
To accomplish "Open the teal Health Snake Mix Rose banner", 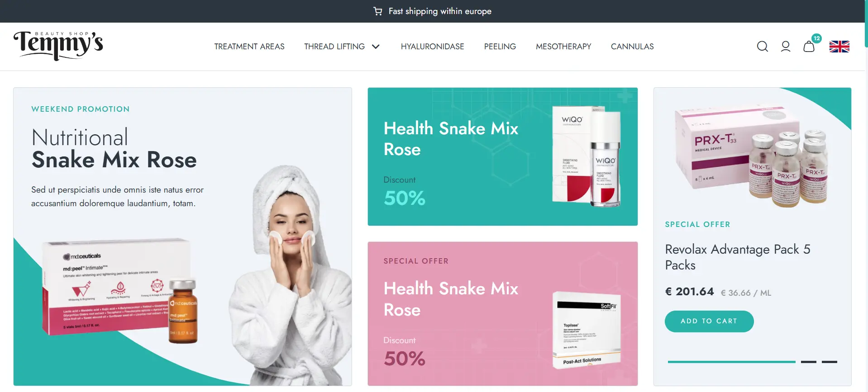I will point(502,156).
